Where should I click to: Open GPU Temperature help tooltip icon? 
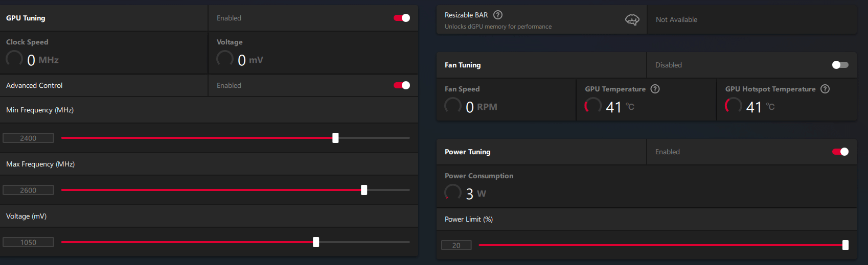pos(655,89)
